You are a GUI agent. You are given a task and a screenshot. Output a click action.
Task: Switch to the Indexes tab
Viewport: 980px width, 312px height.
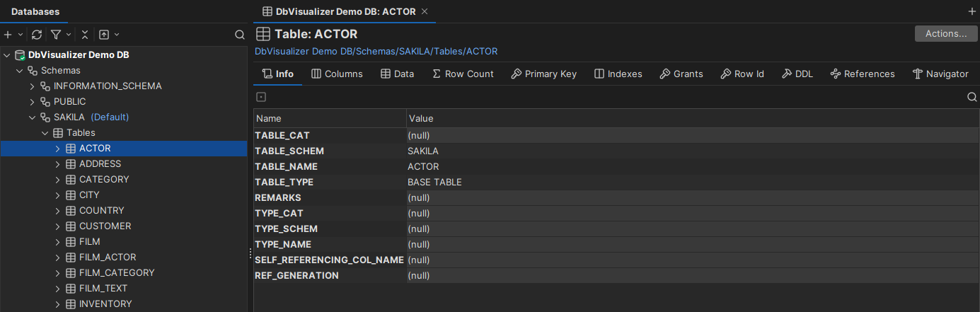click(x=618, y=74)
